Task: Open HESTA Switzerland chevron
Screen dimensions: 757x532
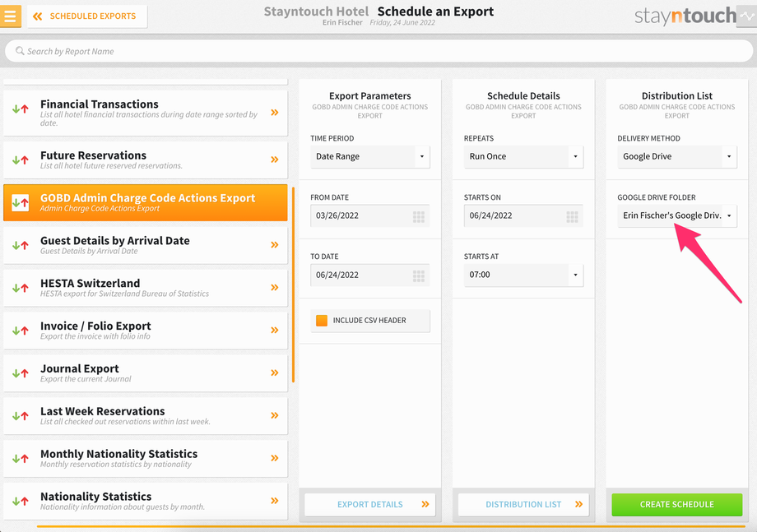Action: click(x=275, y=288)
